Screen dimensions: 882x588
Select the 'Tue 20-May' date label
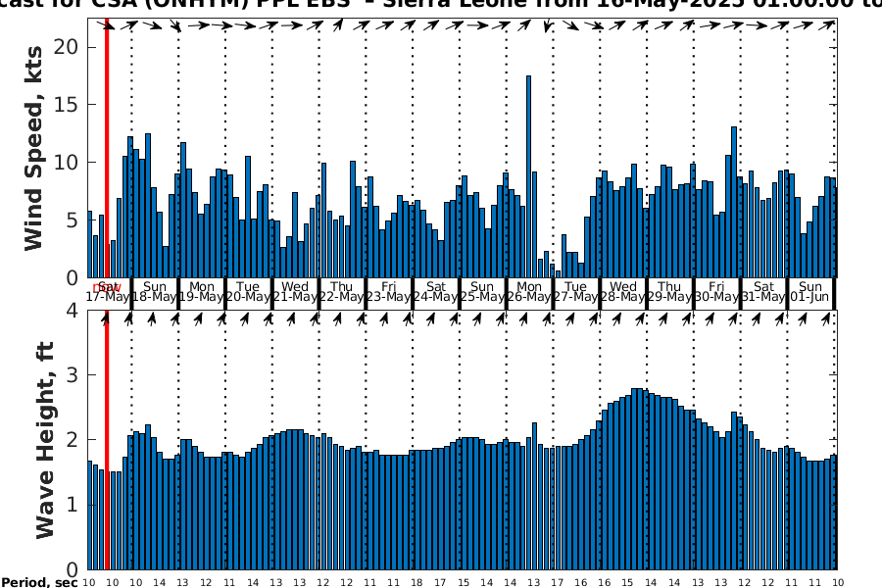pyautogui.click(x=248, y=291)
